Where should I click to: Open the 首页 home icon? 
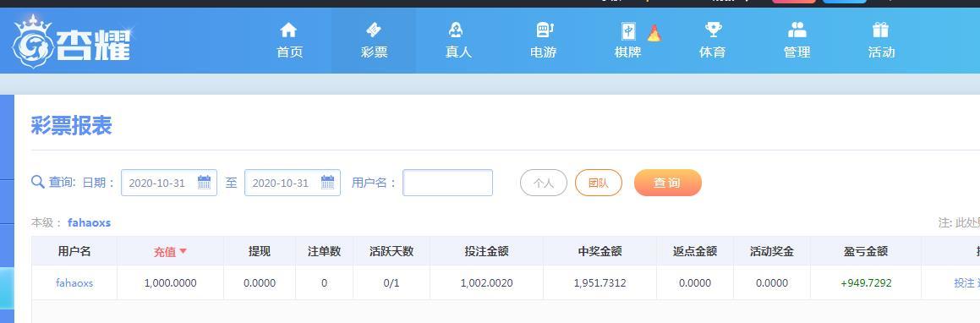click(x=288, y=30)
